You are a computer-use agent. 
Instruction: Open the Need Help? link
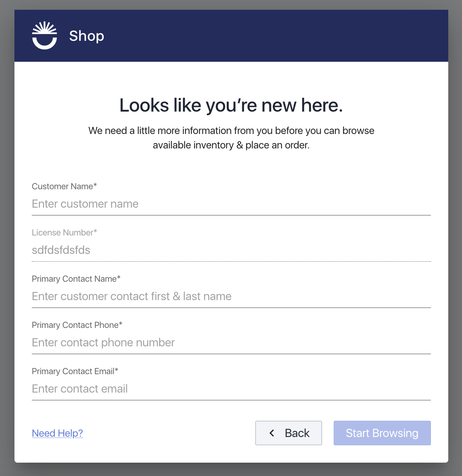point(57,433)
